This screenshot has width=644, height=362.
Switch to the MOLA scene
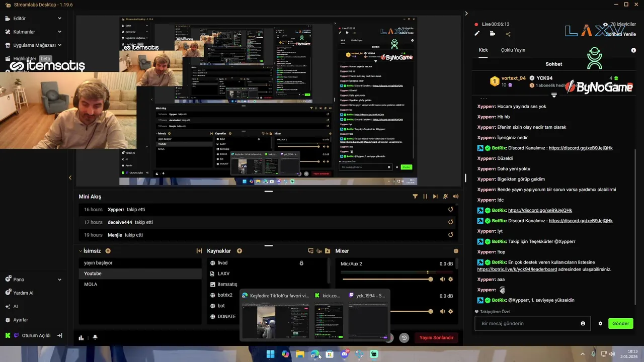point(140,284)
